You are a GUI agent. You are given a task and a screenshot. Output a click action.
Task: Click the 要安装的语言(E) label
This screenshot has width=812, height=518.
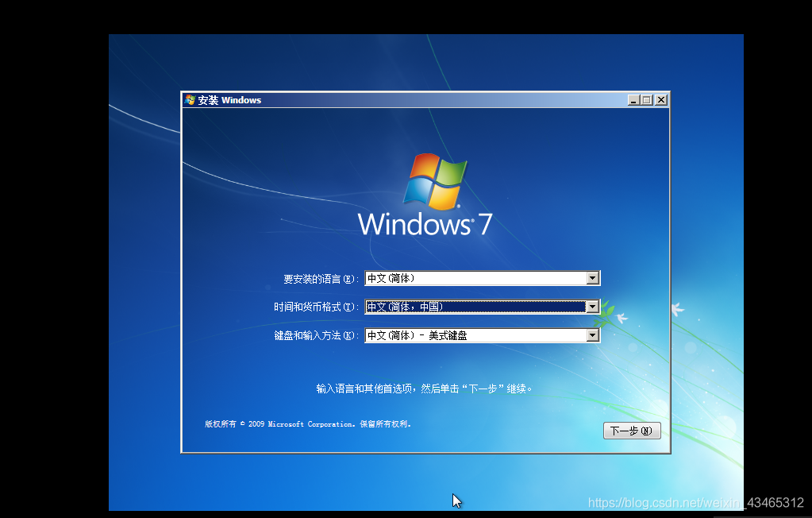click(321, 279)
